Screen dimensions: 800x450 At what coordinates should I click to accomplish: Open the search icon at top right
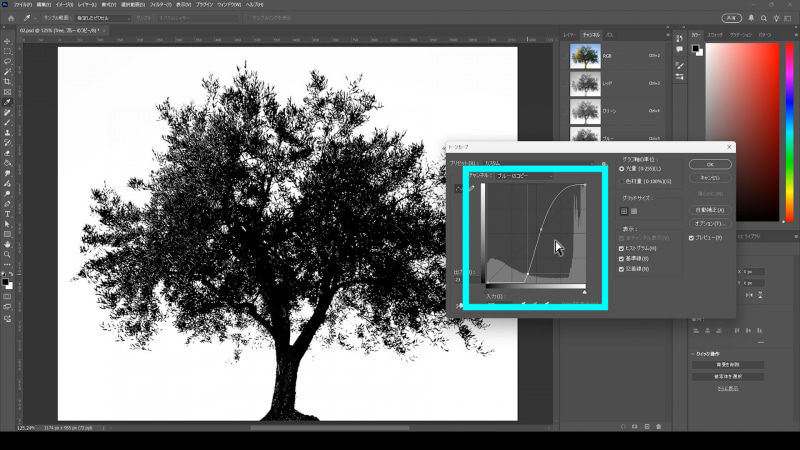click(x=764, y=18)
